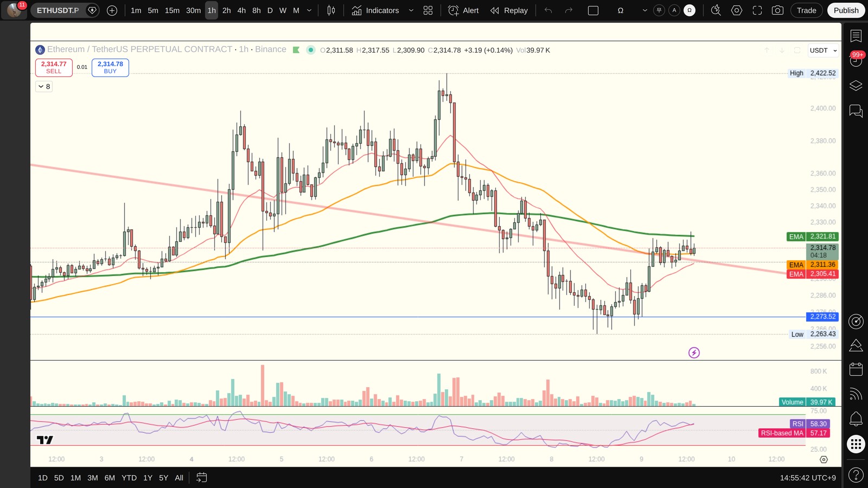
Task: Open the news feed broadcast icon
Action: tap(856, 394)
